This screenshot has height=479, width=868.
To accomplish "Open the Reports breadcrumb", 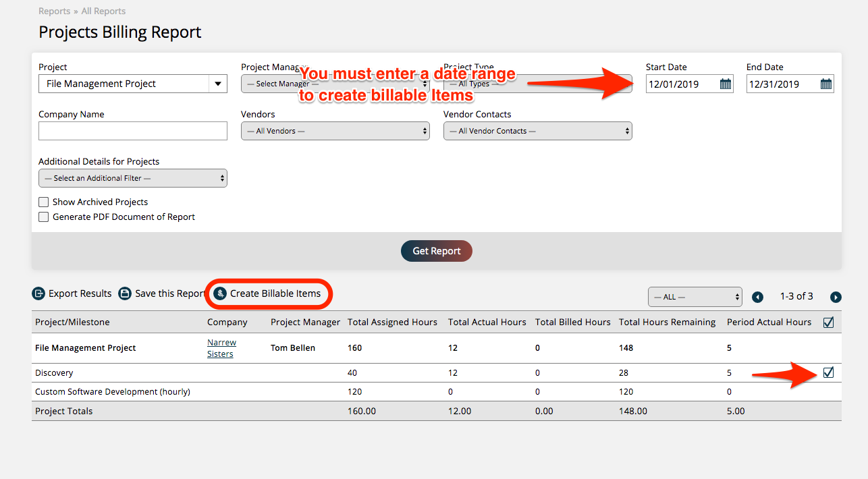I will click(54, 11).
